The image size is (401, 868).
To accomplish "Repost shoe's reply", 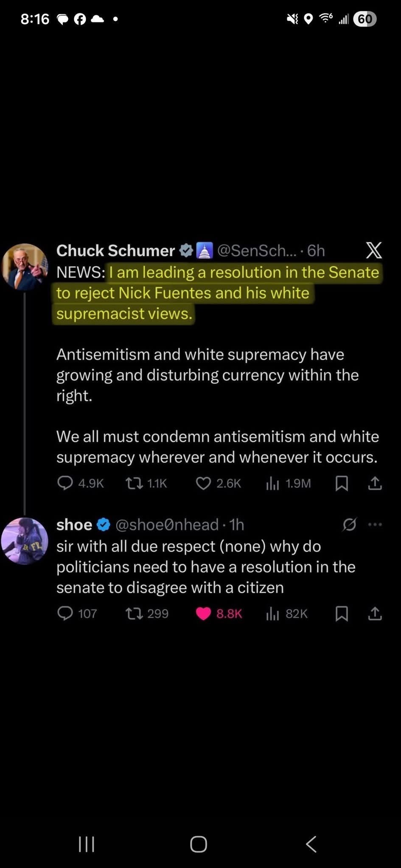I will (x=135, y=613).
